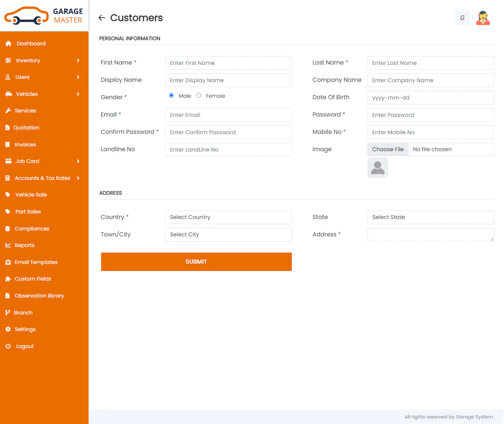
Task: Click the notification bell icon
Action: point(462,18)
